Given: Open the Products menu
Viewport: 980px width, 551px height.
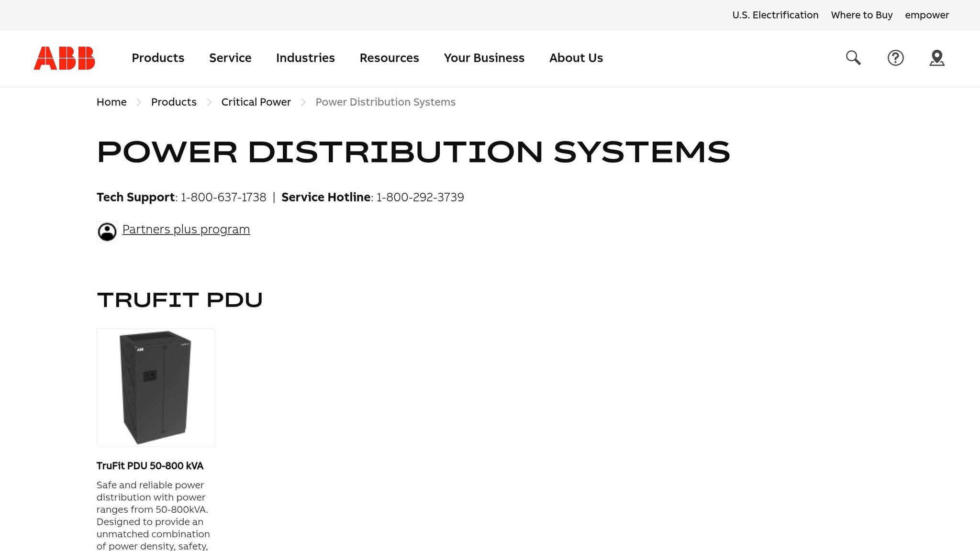Looking at the screenshot, I should coord(158,58).
